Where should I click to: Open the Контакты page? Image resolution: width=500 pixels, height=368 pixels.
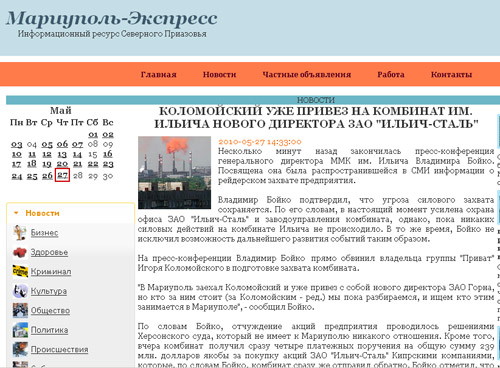(451, 74)
